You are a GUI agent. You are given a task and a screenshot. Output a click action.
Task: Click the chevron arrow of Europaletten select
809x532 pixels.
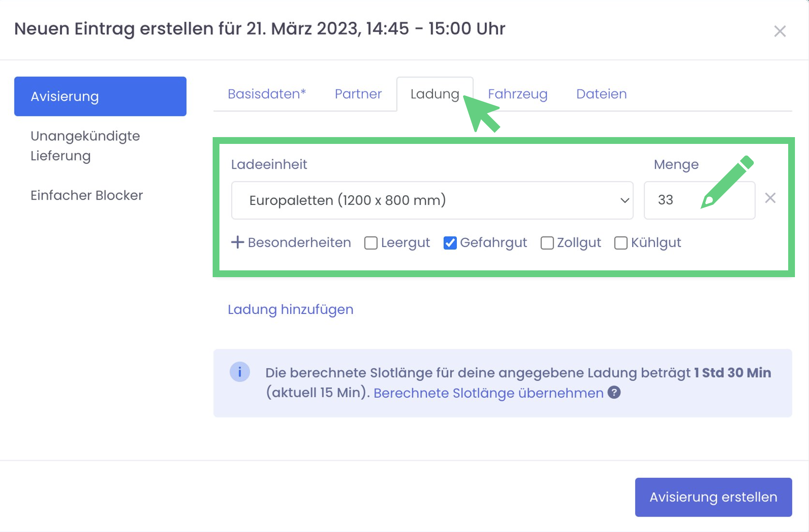pyautogui.click(x=624, y=201)
